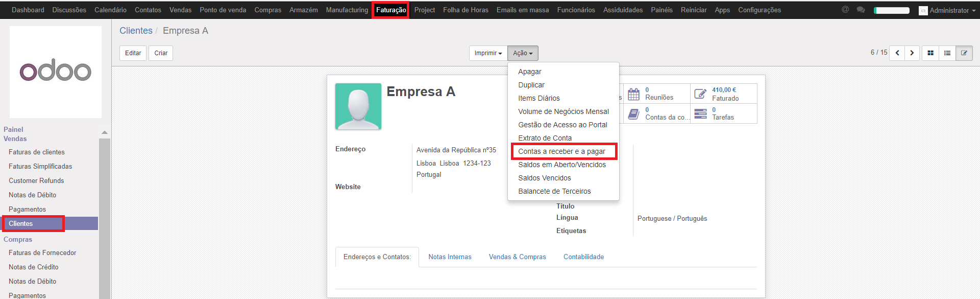Open Reuniões calendar stat button
The image size is (980, 299).
(656, 94)
